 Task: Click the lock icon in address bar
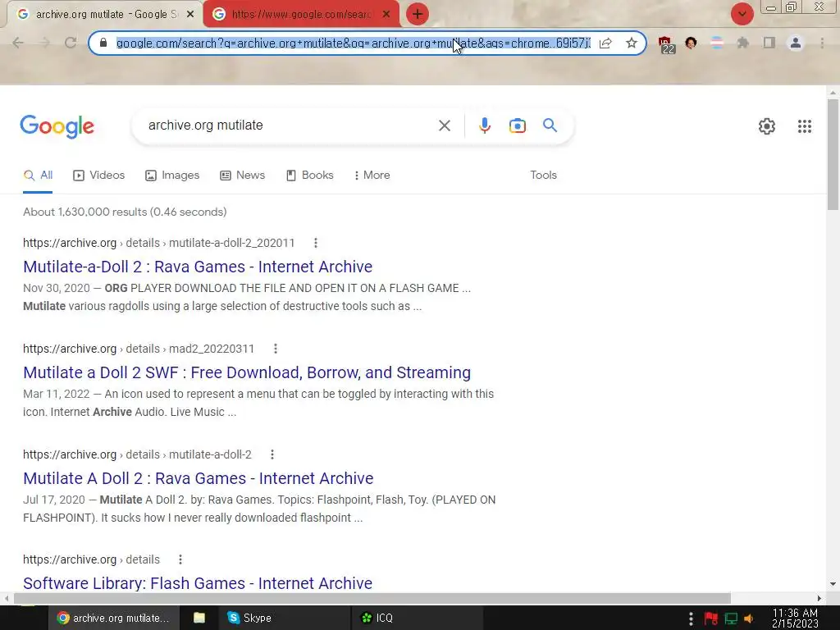pos(103,43)
